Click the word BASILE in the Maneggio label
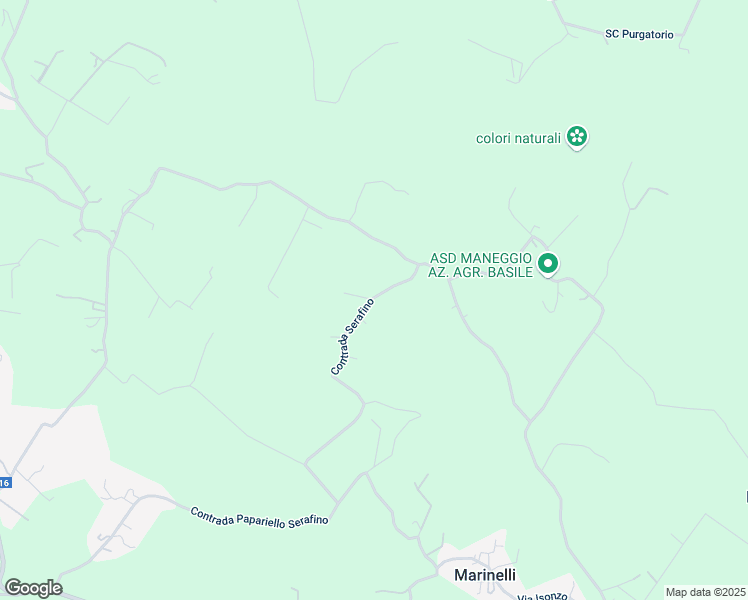Image resolution: width=748 pixels, height=600 pixels. pos(512,272)
